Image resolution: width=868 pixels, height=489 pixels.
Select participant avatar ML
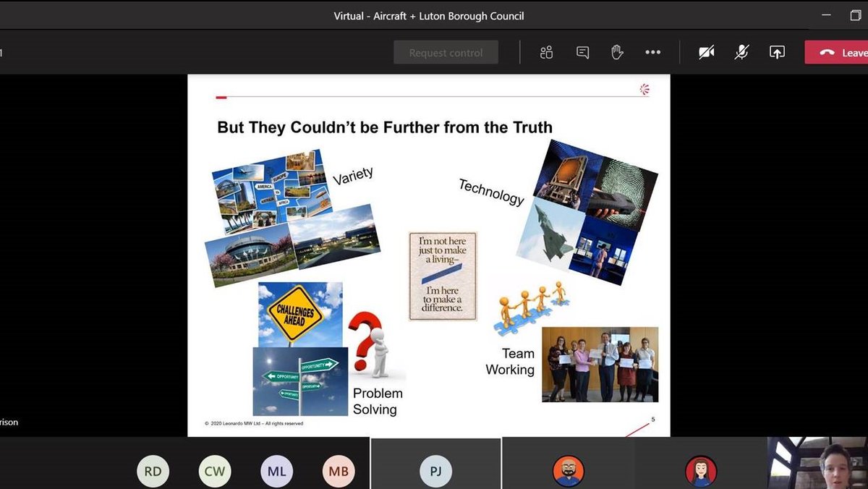point(276,472)
